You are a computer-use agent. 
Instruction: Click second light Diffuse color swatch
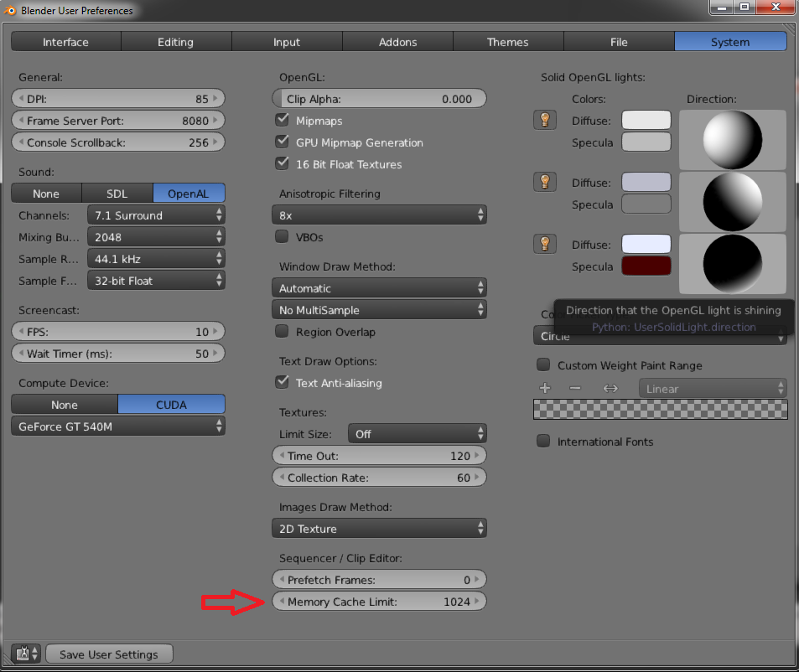pos(646,182)
